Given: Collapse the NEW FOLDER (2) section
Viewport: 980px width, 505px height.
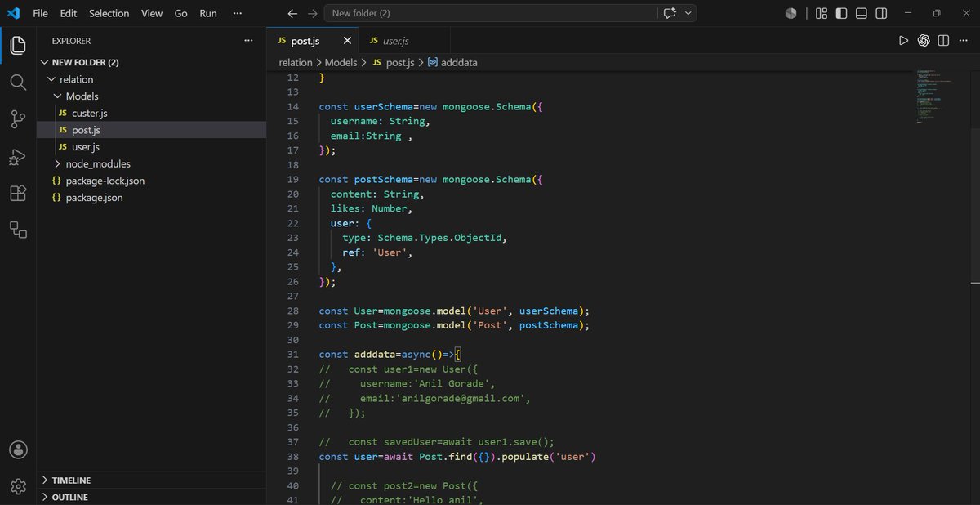Looking at the screenshot, I should (45, 63).
